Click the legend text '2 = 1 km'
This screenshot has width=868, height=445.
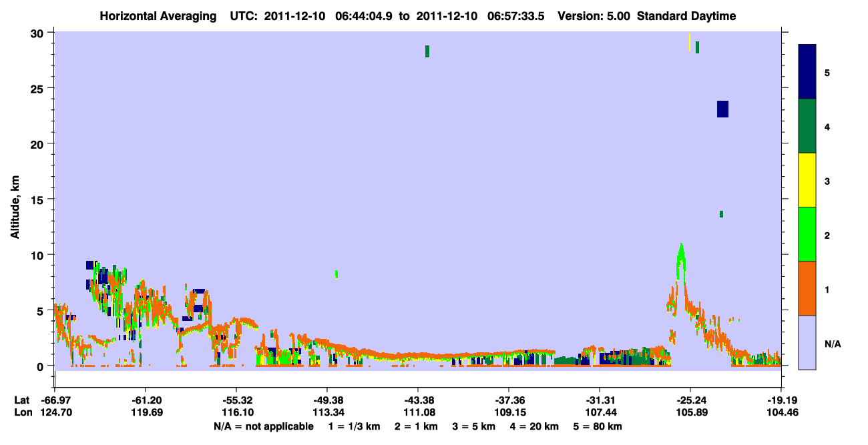click(x=415, y=426)
